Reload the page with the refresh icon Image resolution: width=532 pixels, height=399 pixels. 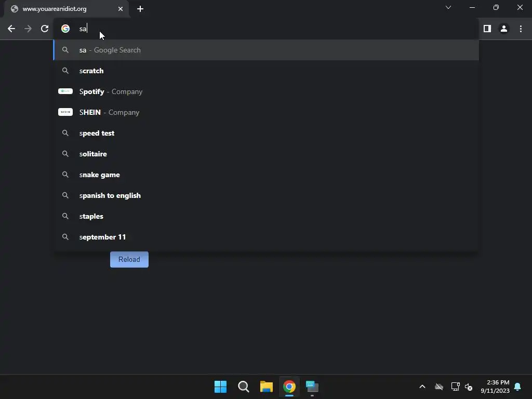click(45, 29)
